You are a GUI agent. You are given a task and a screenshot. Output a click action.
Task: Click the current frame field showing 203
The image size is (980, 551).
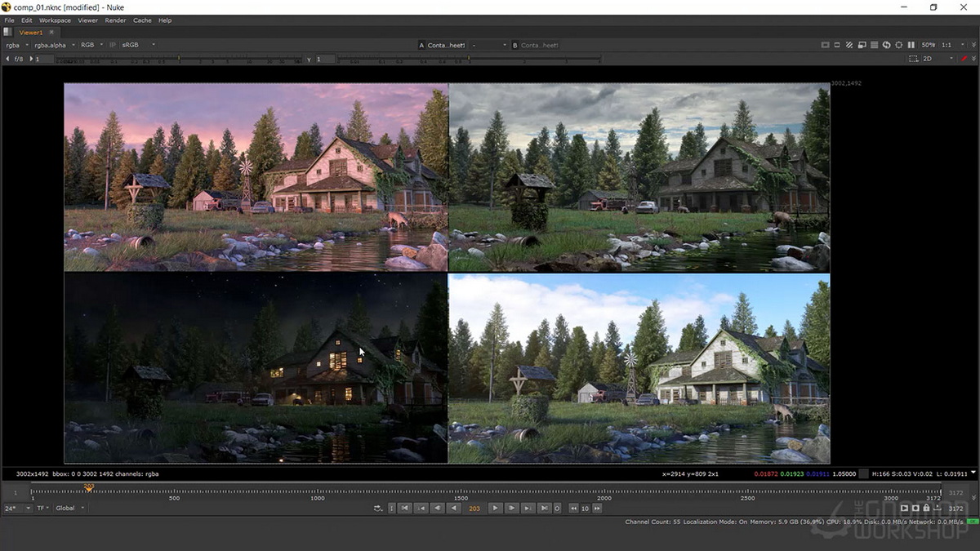tap(474, 508)
